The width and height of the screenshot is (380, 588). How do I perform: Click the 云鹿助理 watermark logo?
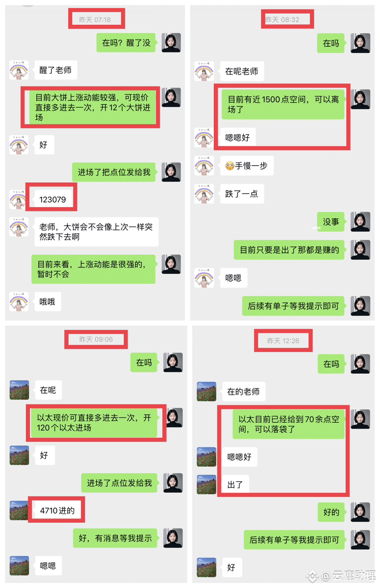tap(313, 576)
